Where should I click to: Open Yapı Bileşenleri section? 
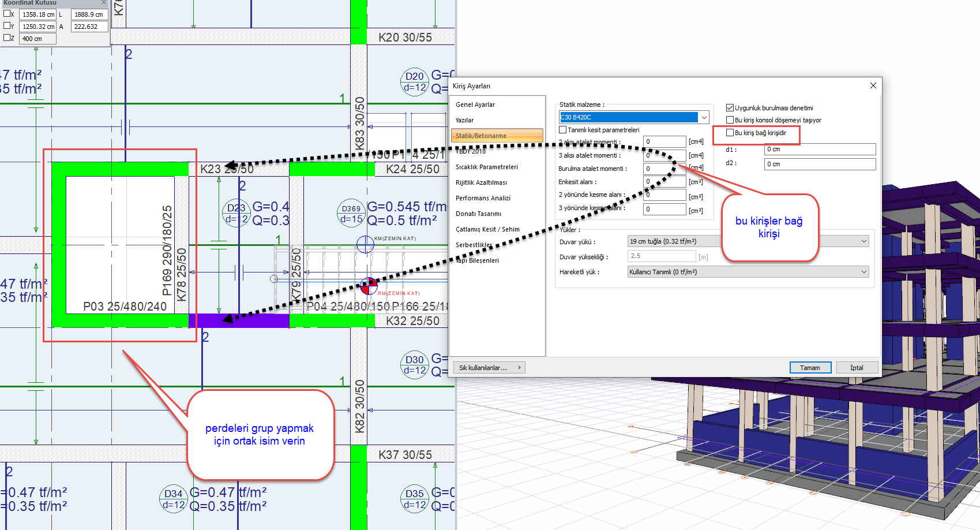(x=478, y=260)
